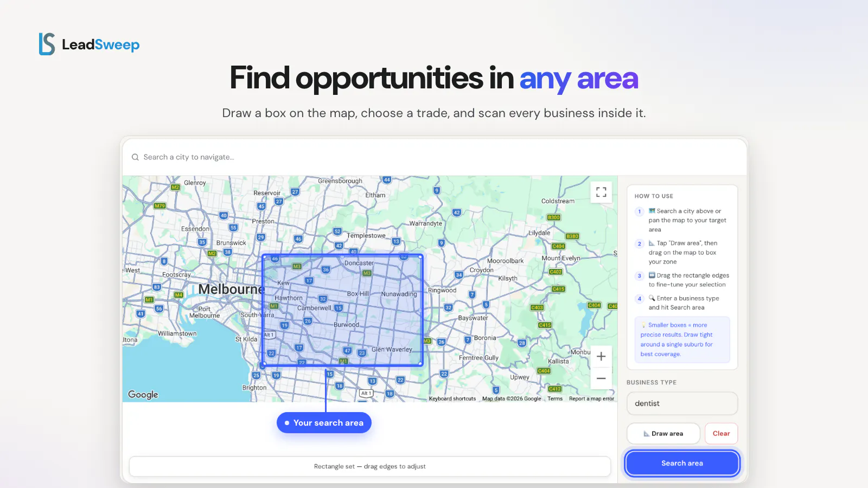
Task: Click the 'Smaller boxes = more precise results' tip box
Action: tap(682, 339)
